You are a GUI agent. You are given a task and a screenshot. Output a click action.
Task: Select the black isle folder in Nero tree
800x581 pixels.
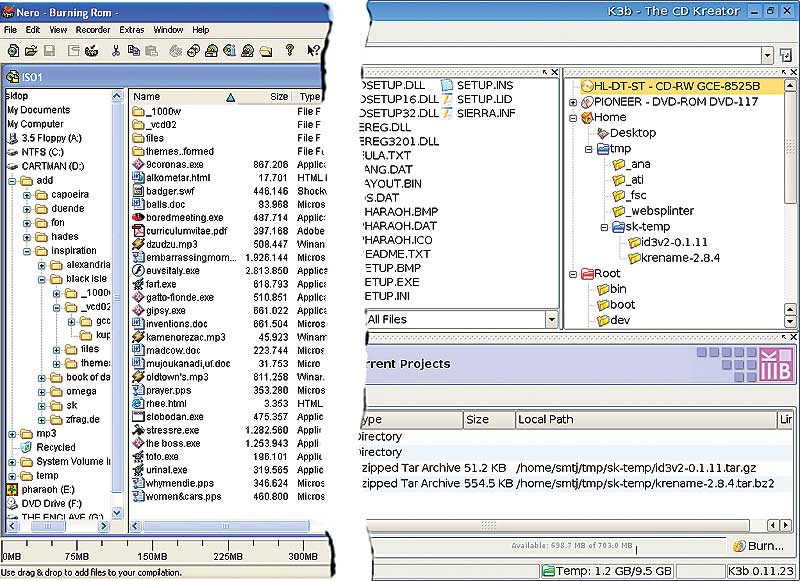(86, 279)
